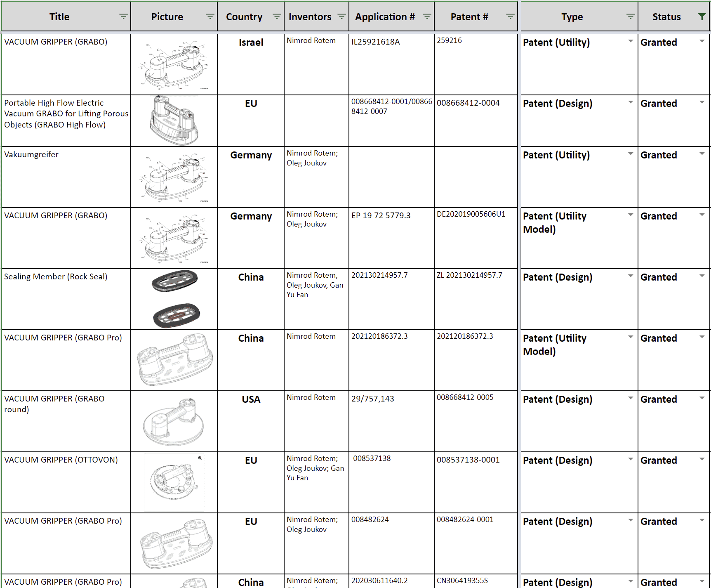
Task: Click the Title column header
Action: point(66,17)
